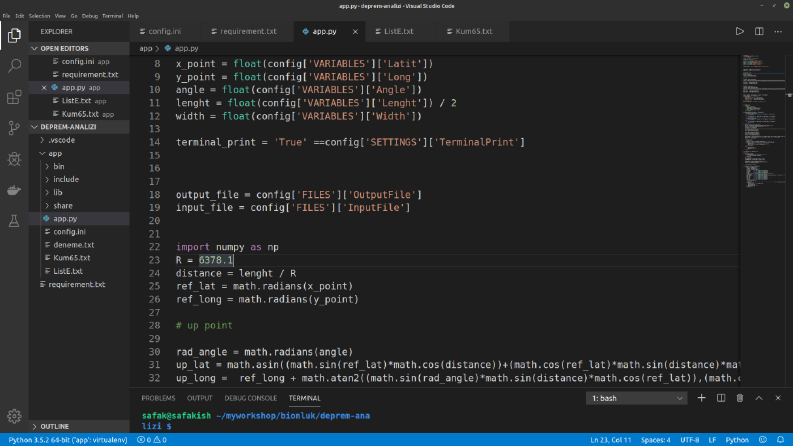The width and height of the screenshot is (793, 446).
Task: Close the app.py editor tab
Action: (x=355, y=31)
